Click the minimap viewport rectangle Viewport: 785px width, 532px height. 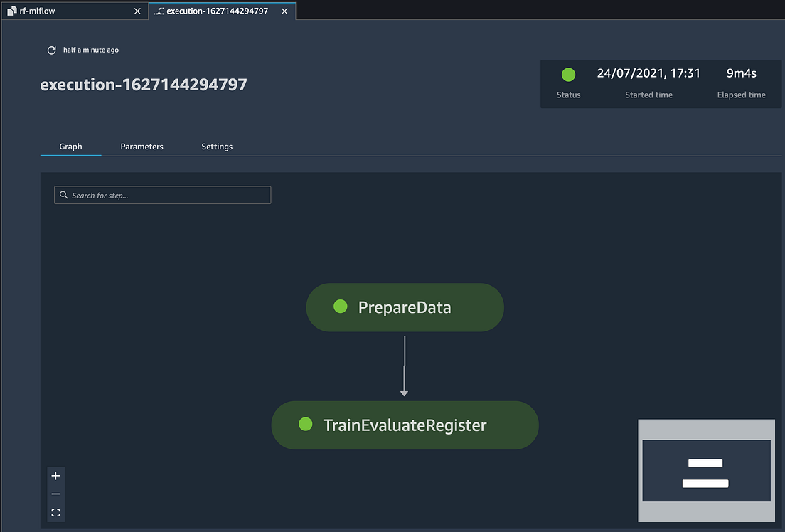[705, 470]
